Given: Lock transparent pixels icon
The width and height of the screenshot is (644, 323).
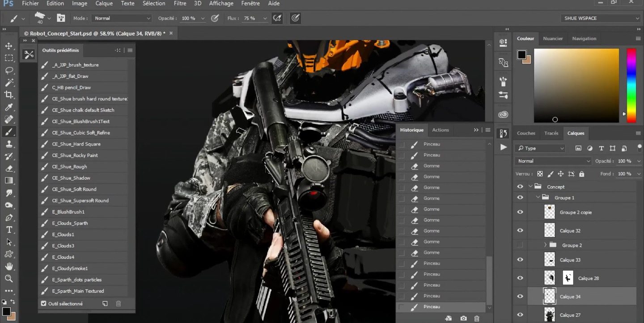Looking at the screenshot, I should click(540, 174).
